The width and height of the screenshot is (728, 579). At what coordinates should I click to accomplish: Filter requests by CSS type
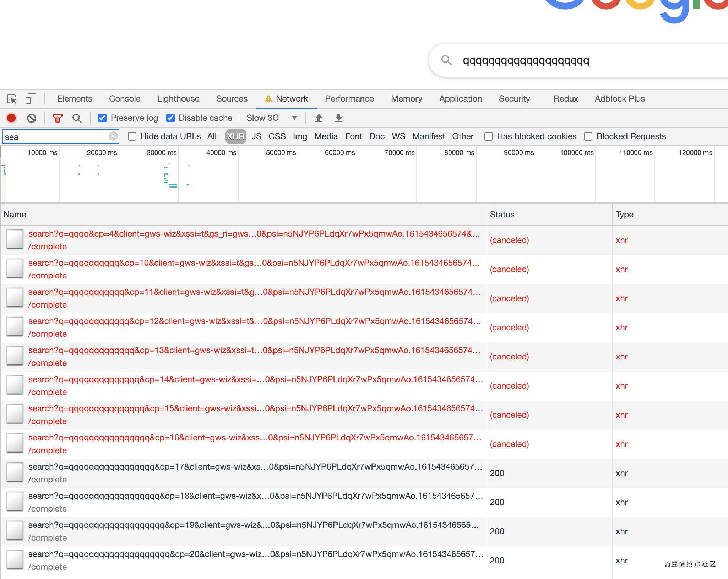coord(277,136)
